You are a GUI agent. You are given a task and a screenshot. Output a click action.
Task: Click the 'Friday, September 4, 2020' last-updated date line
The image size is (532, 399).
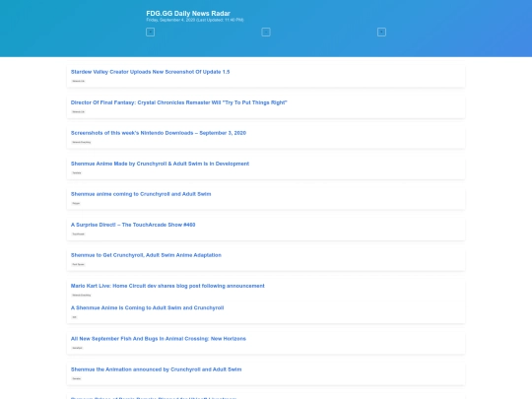195,20
